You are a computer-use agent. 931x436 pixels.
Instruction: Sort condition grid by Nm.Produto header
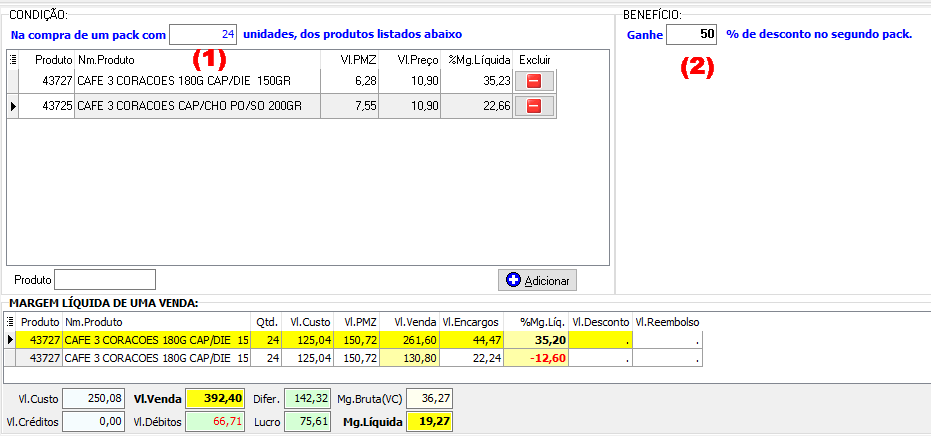(x=197, y=60)
